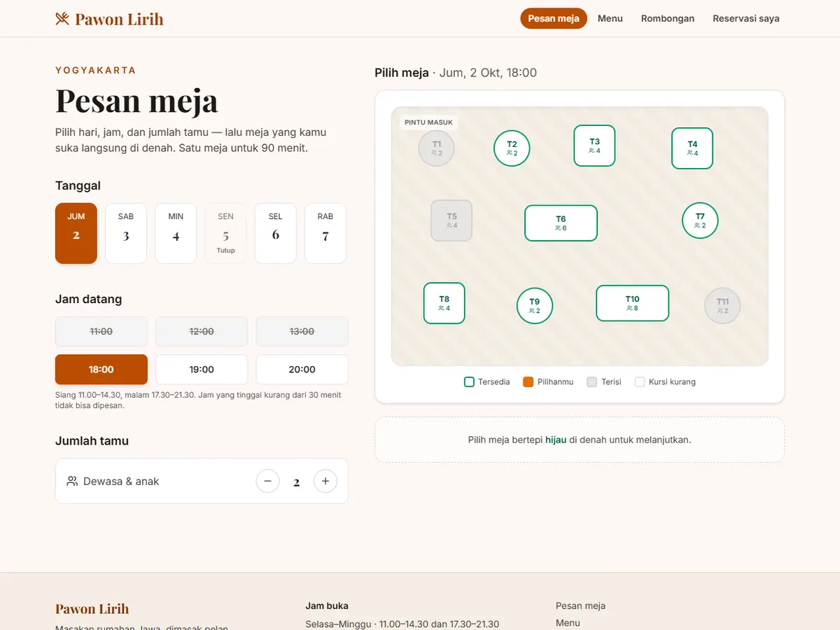This screenshot has height=630, width=840.
Task: Select the closed Sen 5 date card
Action: click(225, 233)
